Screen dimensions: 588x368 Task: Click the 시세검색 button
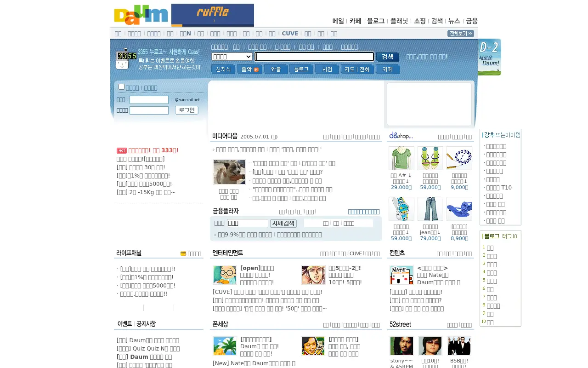point(283,223)
